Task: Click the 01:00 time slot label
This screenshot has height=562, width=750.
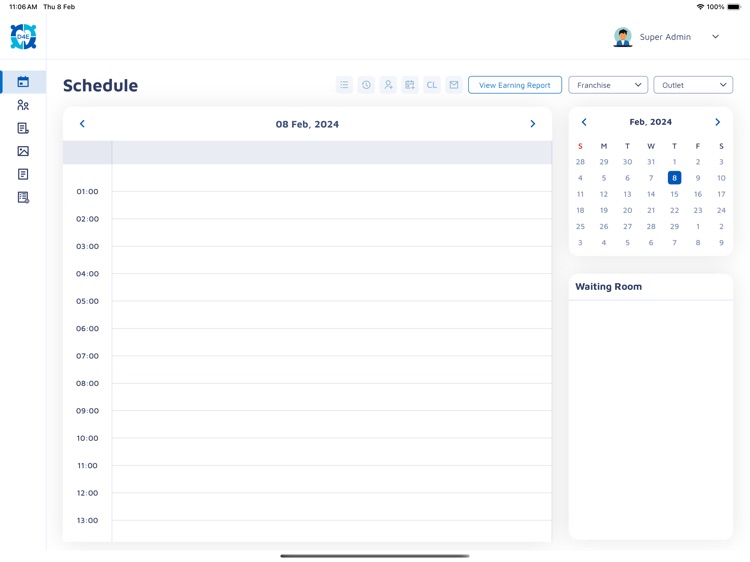Action: [x=88, y=192]
